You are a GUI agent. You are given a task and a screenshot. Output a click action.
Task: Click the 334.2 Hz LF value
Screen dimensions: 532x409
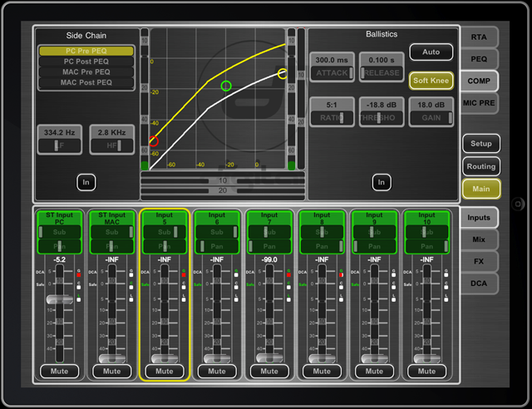click(x=59, y=132)
